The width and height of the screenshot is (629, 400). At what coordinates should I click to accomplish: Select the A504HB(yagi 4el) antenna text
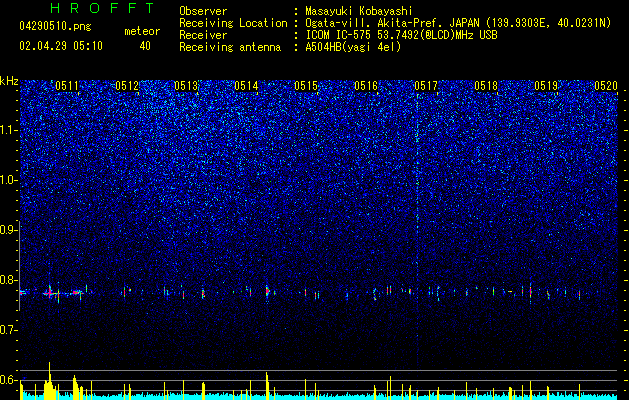tap(353, 47)
